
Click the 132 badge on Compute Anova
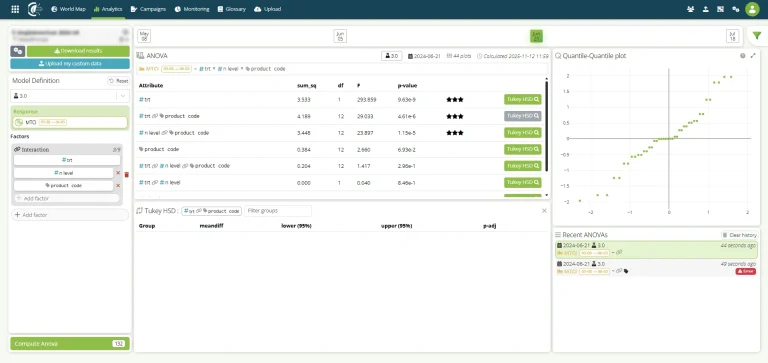pyautogui.click(x=119, y=344)
